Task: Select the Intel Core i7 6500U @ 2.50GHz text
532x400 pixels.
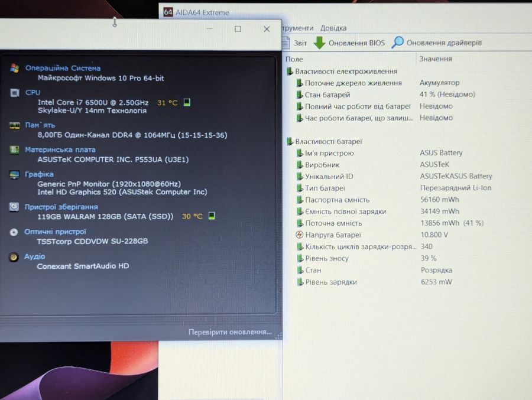Action: 93,102
